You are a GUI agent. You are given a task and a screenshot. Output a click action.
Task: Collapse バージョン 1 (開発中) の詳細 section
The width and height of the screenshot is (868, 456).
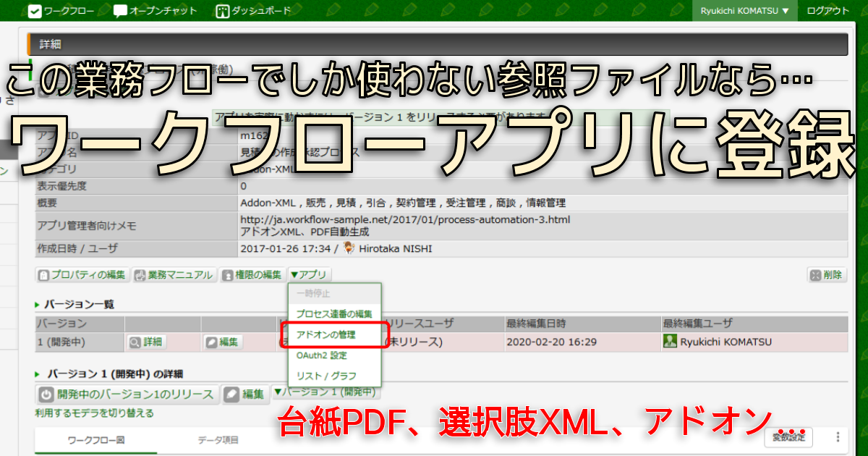(109, 374)
